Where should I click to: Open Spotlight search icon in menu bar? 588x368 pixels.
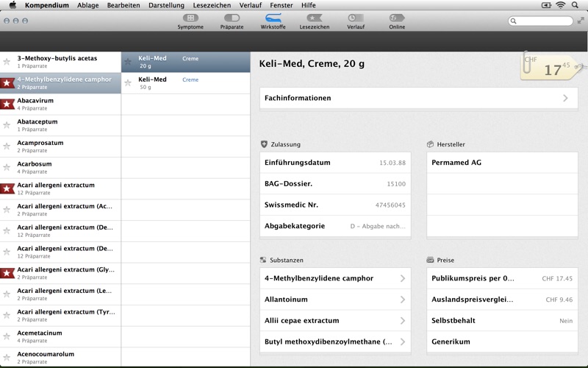pos(575,5)
